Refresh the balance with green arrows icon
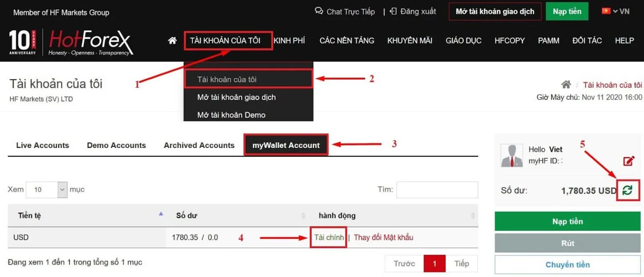644x277 pixels. coord(627,190)
